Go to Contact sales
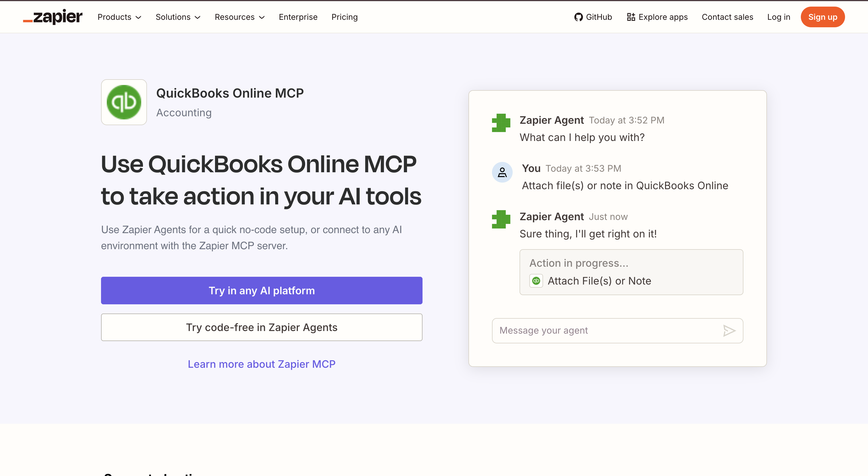The width and height of the screenshot is (868, 476). click(727, 17)
